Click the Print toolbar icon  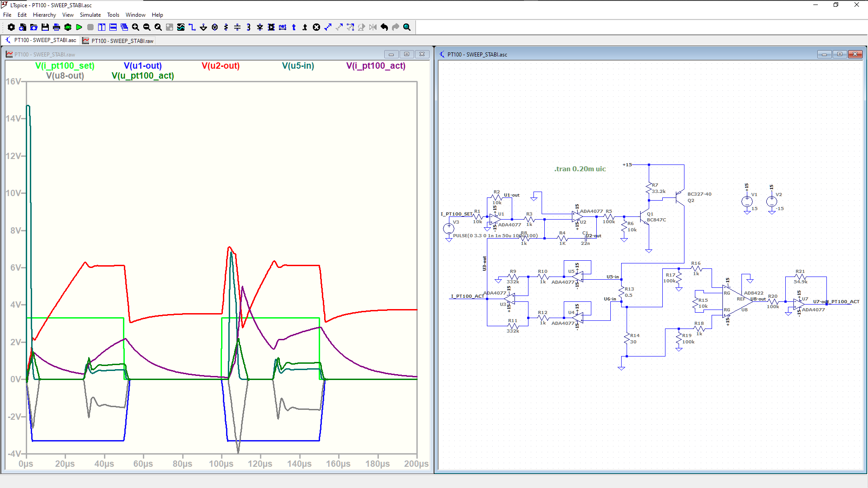(57, 27)
